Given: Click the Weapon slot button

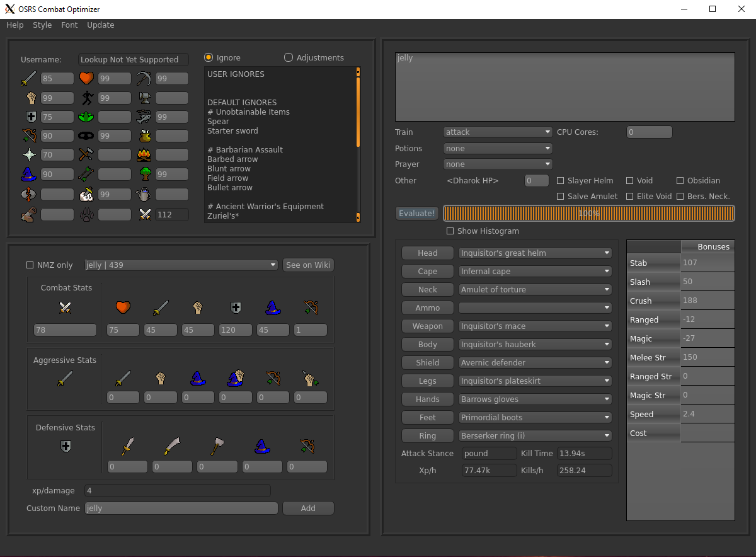Looking at the screenshot, I should click(x=428, y=326).
